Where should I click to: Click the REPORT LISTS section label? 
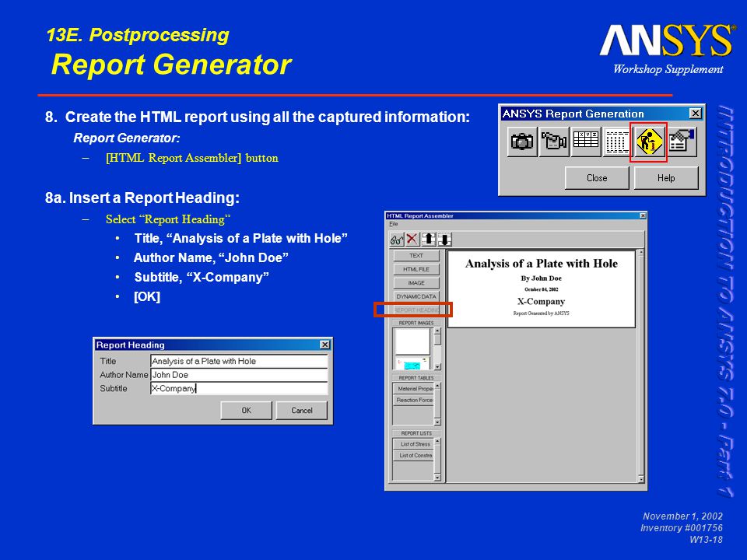point(416,433)
